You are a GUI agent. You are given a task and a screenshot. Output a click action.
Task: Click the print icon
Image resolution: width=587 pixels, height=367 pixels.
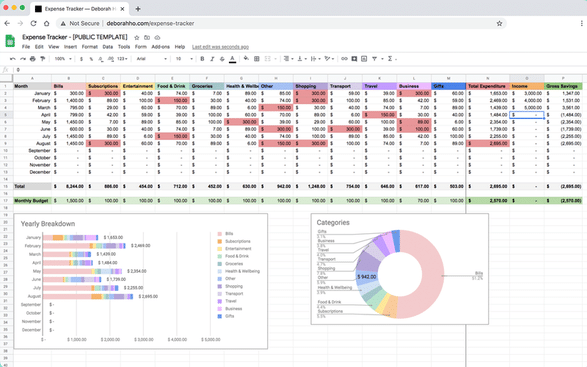tap(33, 59)
